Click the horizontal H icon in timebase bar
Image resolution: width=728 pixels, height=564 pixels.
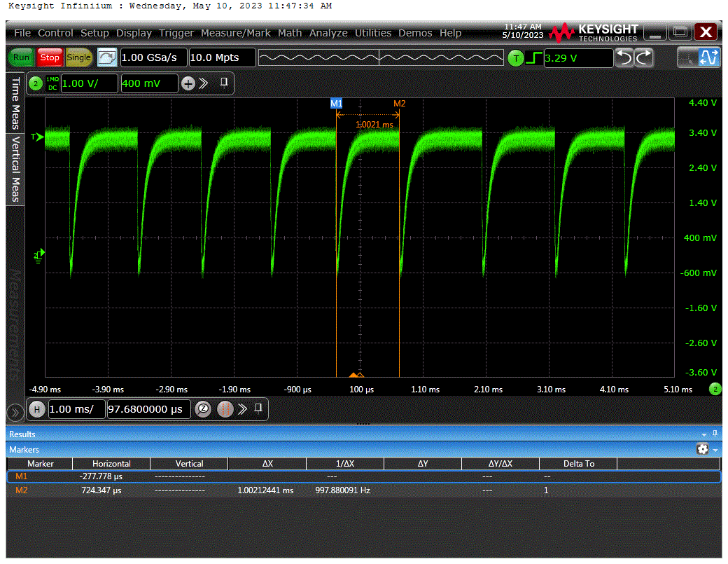tap(36, 409)
